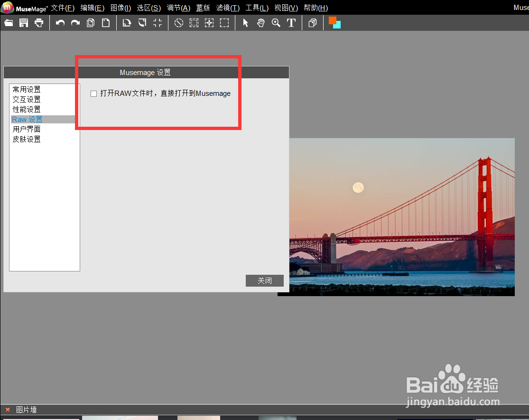Click the move selection arrows icon

pos(209,23)
